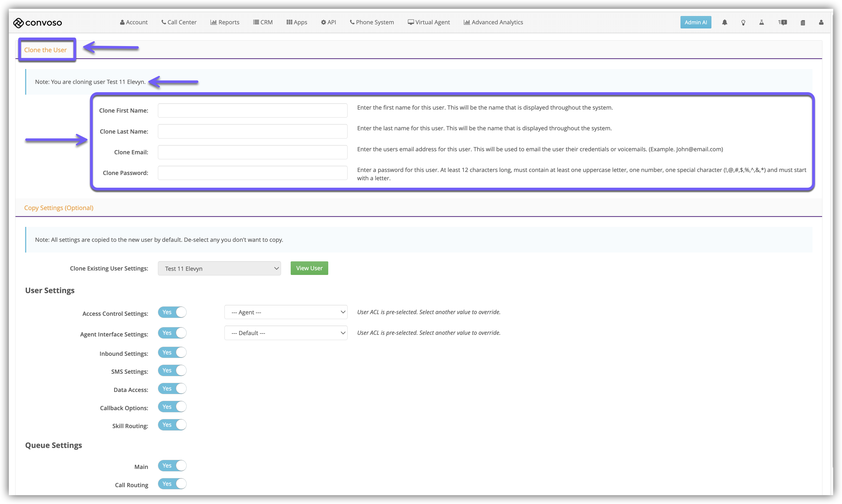Click the Clone Password field
Image resolution: width=842 pixels, height=504 pixels.
[252, 173]
